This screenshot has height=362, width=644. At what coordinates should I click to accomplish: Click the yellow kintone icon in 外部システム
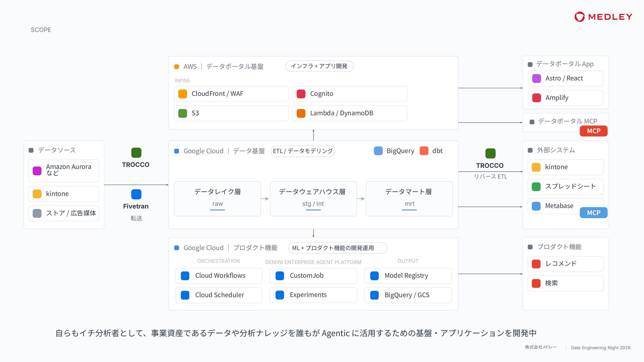pyautogui.click(x=536, y=167)
